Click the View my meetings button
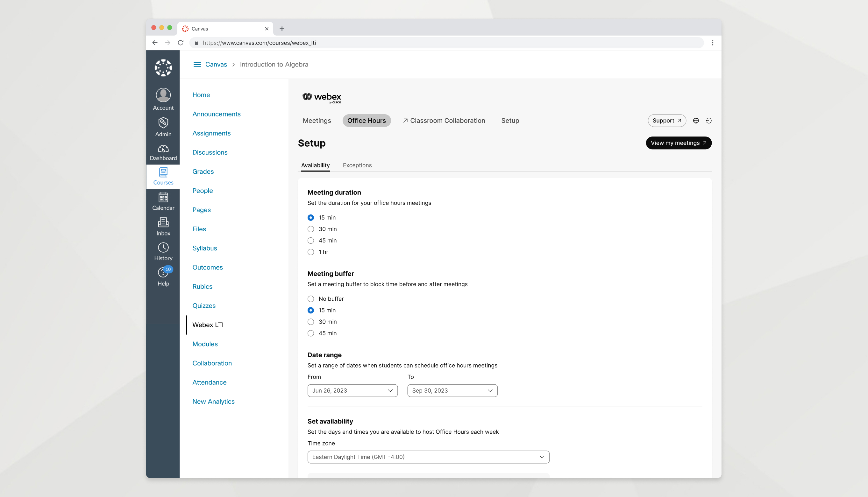Viewport: 868px width, 497px height. point(679,143)
